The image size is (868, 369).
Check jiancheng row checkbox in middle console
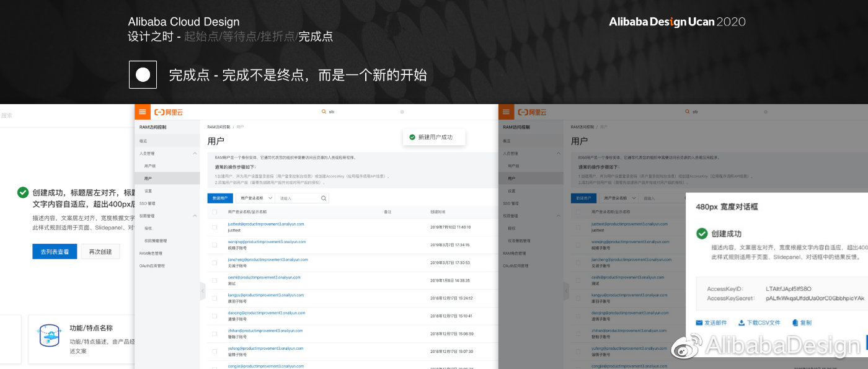[x=215, y=263]
